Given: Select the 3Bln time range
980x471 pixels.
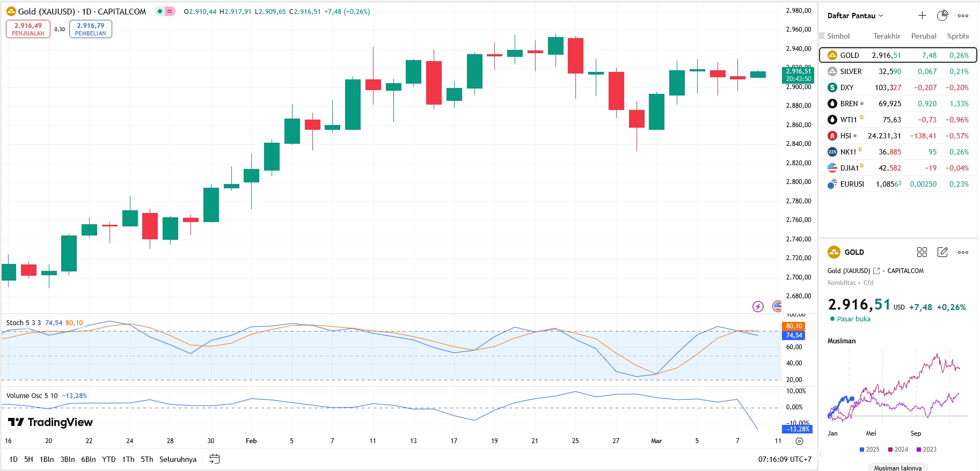Looking at the screenshot, I should point(68,459).
